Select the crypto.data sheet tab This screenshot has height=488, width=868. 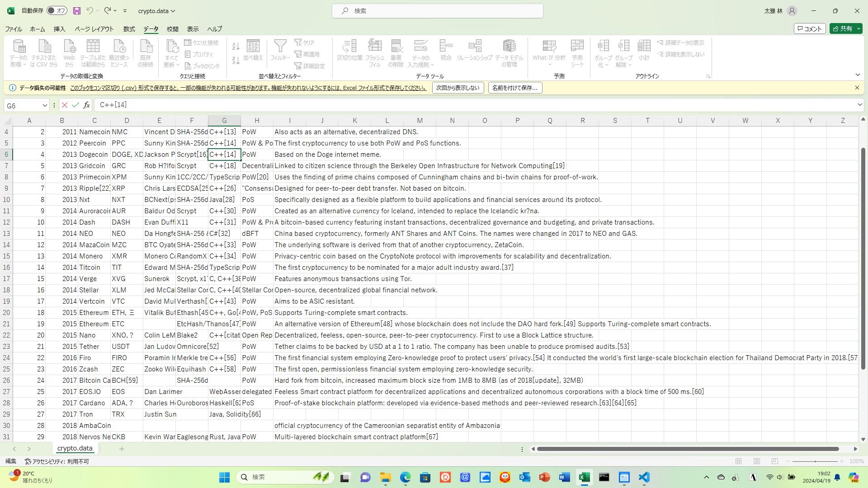[x=75, y=448]
